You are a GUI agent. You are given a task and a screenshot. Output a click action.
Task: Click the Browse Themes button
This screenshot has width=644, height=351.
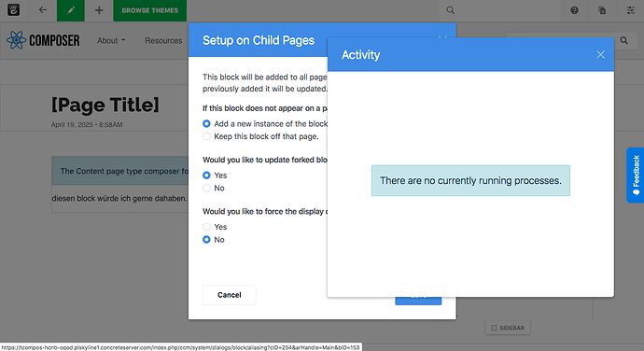pyautogui.click(x=150, y=10)
